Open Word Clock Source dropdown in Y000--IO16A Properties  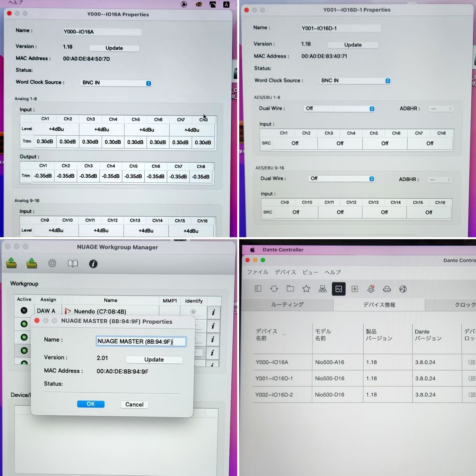click(116, 83)
